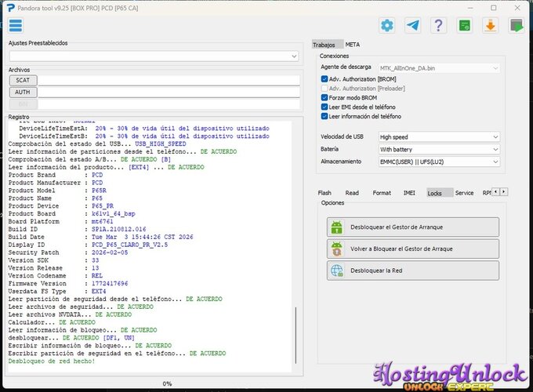
Task: Open settings gear icon
Action: (x=387, y=26)
